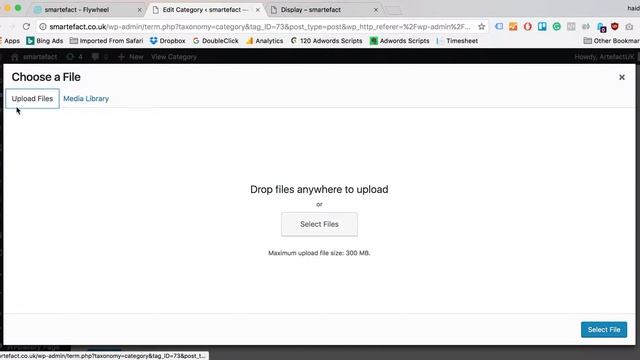Click the blue tag extension icon next to the star
Viewport: 640px width, 360px height.
499,27
